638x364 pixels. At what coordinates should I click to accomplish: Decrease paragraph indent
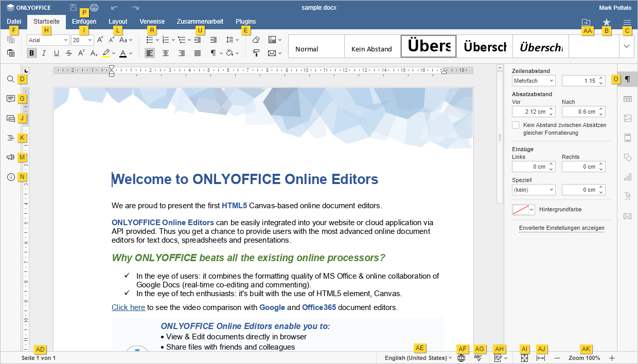[198, 40]
